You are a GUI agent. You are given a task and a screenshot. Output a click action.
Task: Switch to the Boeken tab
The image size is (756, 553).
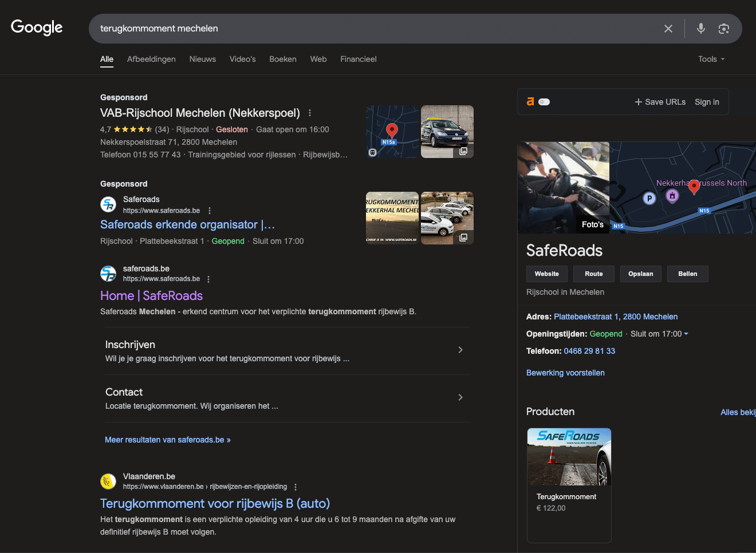pyautogui.click(x=283, y=59)
